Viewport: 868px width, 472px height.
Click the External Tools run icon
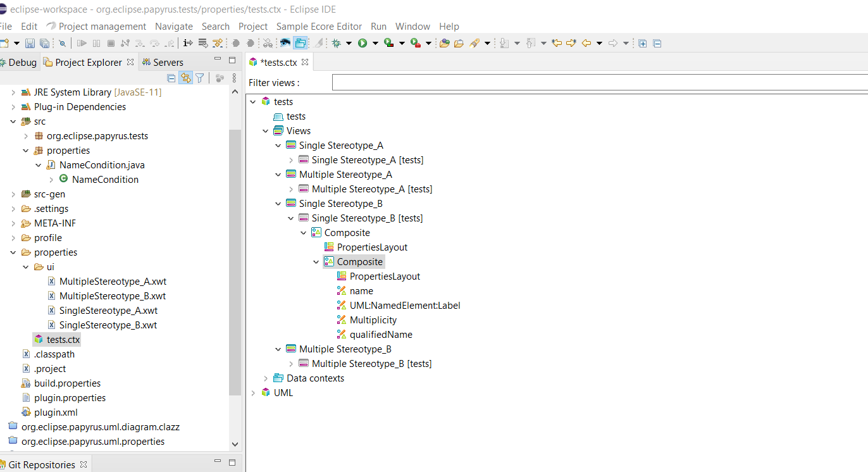pos(415,43)
